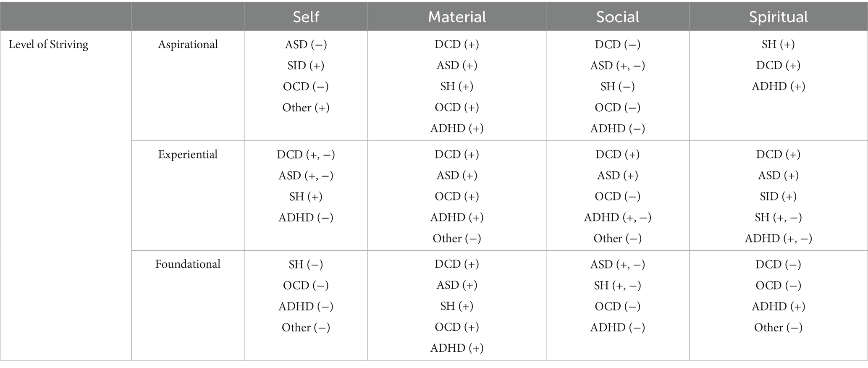Select the Experiential row label
Viewport: 868px width, 368px height.
click(188, 155)
